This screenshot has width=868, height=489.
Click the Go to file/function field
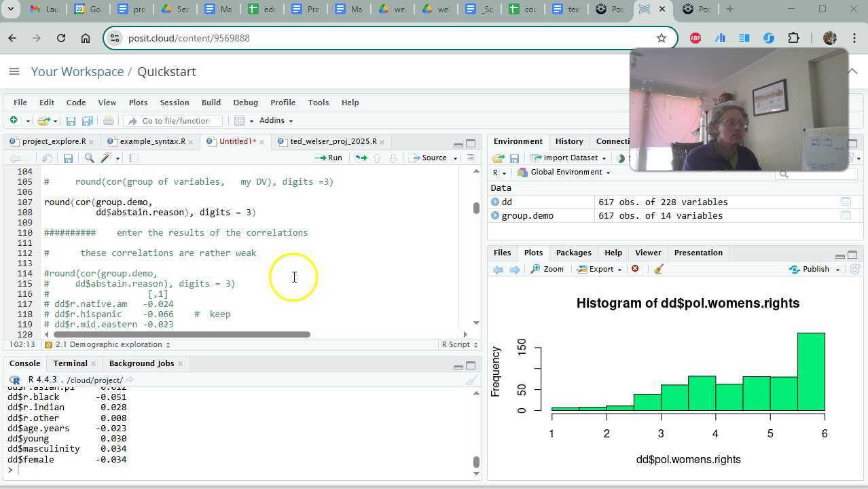point(174,121)
